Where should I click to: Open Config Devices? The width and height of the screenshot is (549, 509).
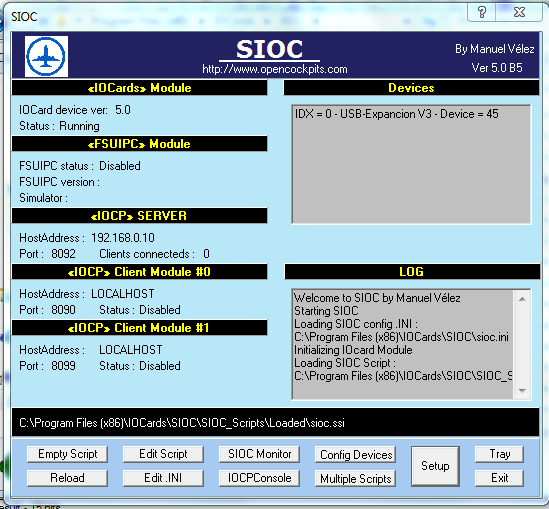[x=356, y=455]
